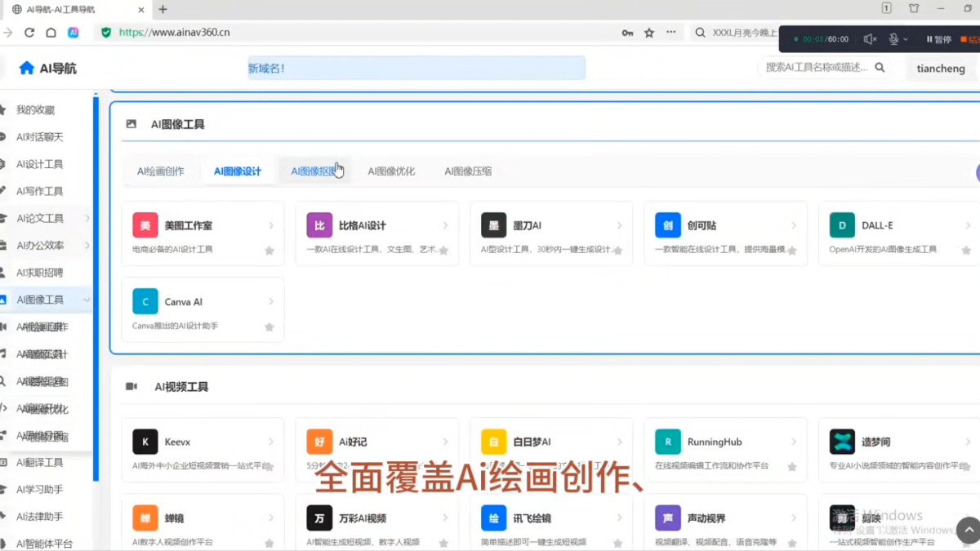Viewport: 980px width, 551px height.
Task: Click the scroll-to-top arrow button
Action: click(x=969, y=529)
